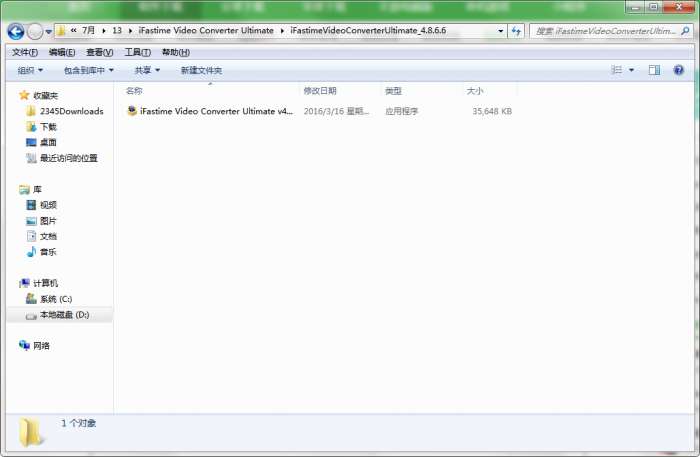Click the magnifier search icon
The width and height of the screenshot is (700, 457).
pos(685,31)
